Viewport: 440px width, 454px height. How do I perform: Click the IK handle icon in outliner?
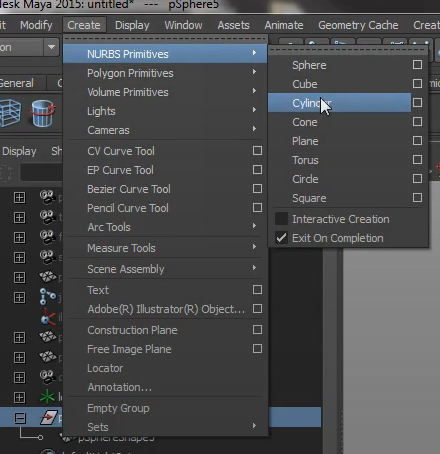point(48,317)
